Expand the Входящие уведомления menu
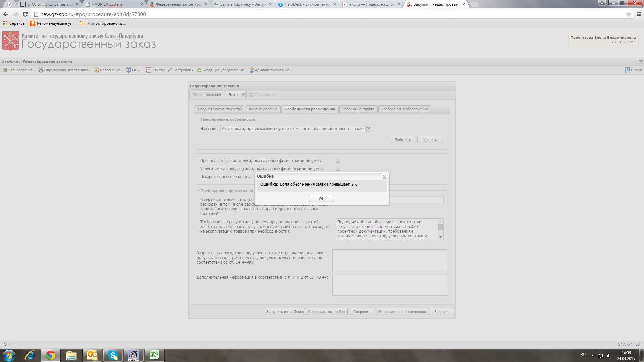644x362 pixels. (x=223, y=70)
